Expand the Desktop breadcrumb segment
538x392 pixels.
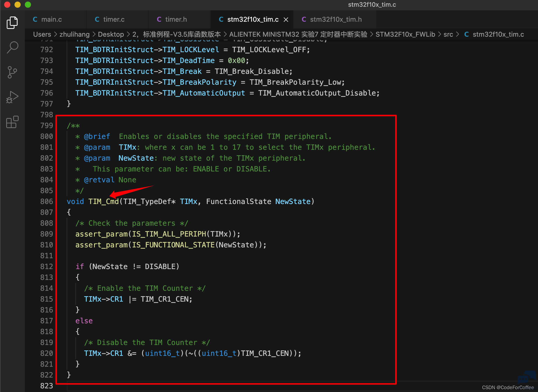111,34
